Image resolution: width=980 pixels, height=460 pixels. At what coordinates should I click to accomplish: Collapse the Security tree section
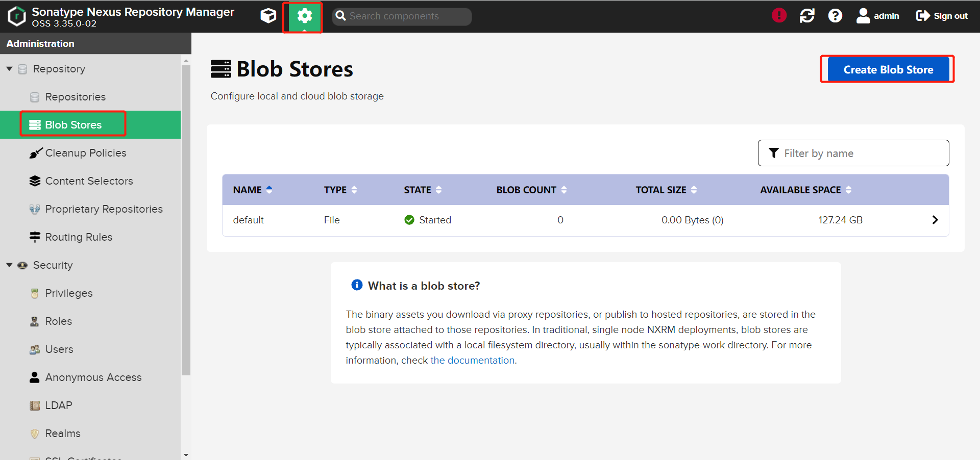coord(9,265)
